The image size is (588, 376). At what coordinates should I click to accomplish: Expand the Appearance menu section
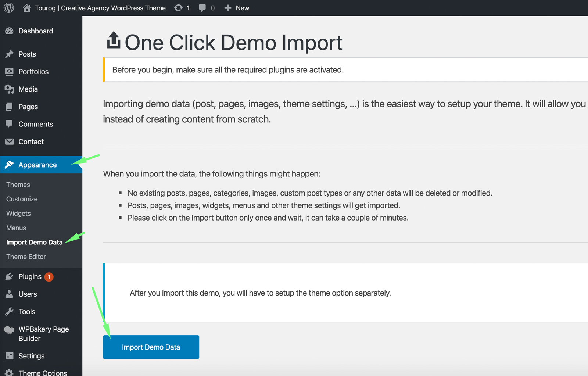point(37,165)
